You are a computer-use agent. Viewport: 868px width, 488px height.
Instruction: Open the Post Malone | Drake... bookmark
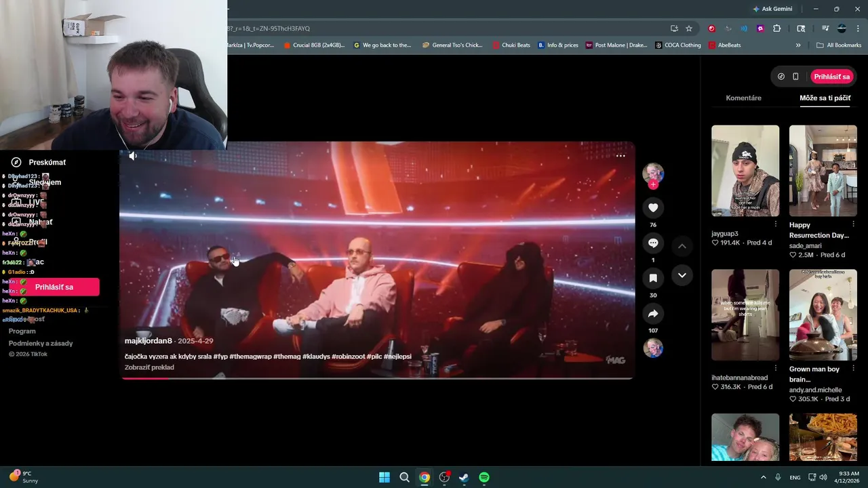616,45
